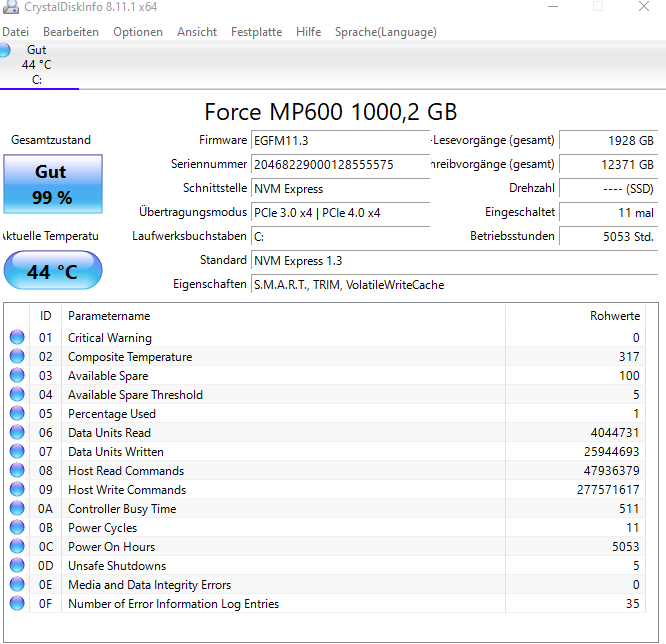Viewport: 666px width, 644px height.
Task: Click the Standard field NVM Express 1.3
Action: point(454,260)
